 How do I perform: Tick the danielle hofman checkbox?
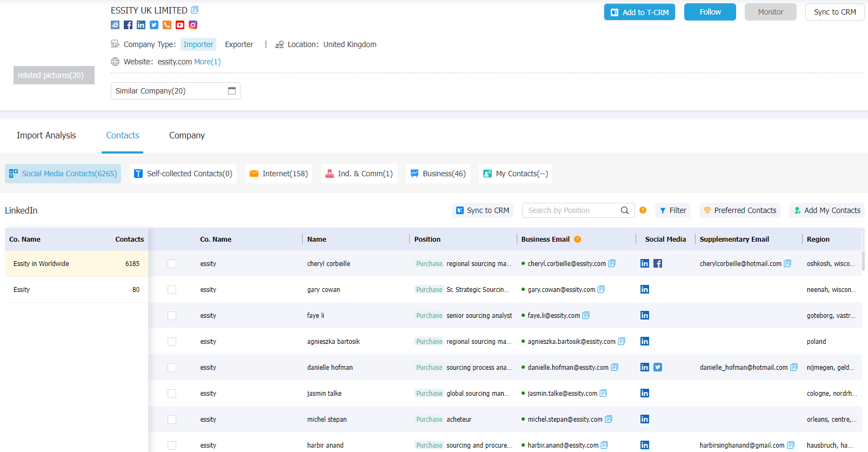pyautogui.click(x=172, y=368)
